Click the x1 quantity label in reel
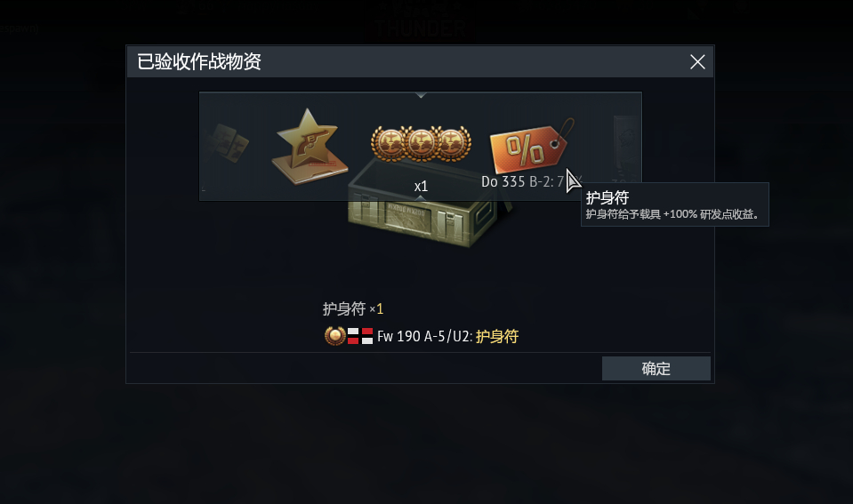 click(421, 187)
